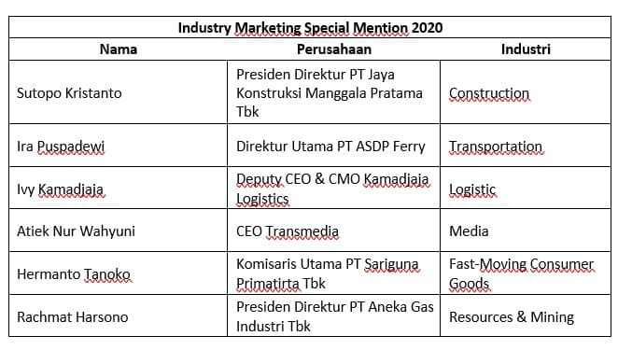
Task: Select the Direktur Utama PT ASDP Ferry cell
Action: 334,146
